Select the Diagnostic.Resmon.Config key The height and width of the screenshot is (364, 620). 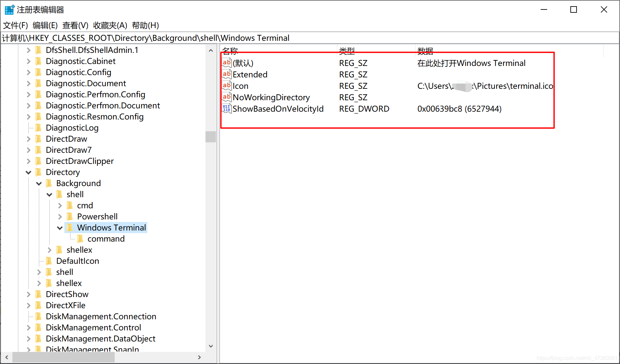pos(94,117)
